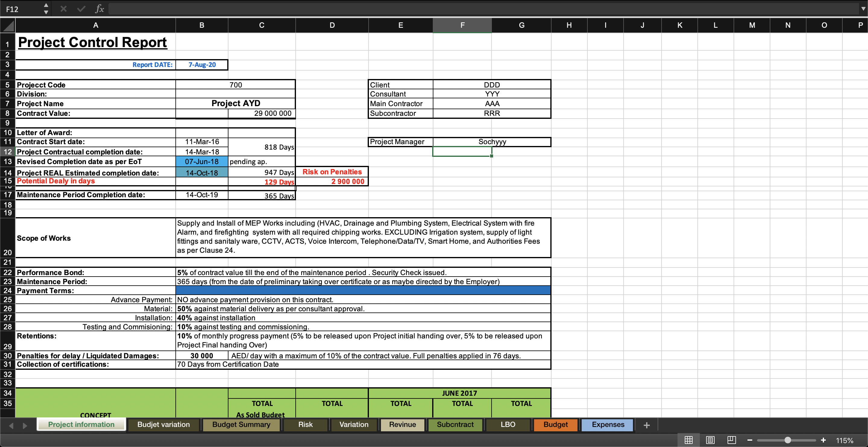
Task: Select the Client DDD value cell
Action: (492, 85)
